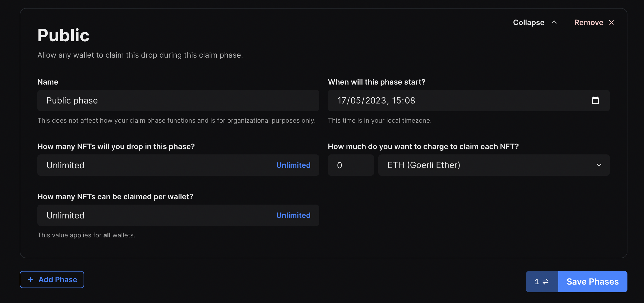The height and width of the screenshot is (303, 644).
Task: Click the blue Unlimited label for drop supply
Action: 293,165
